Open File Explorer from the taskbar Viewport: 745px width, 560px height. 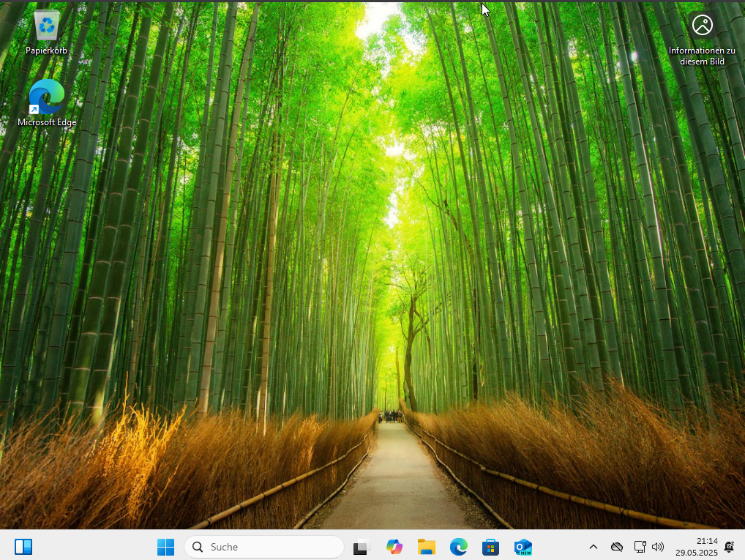coord(426,547)
